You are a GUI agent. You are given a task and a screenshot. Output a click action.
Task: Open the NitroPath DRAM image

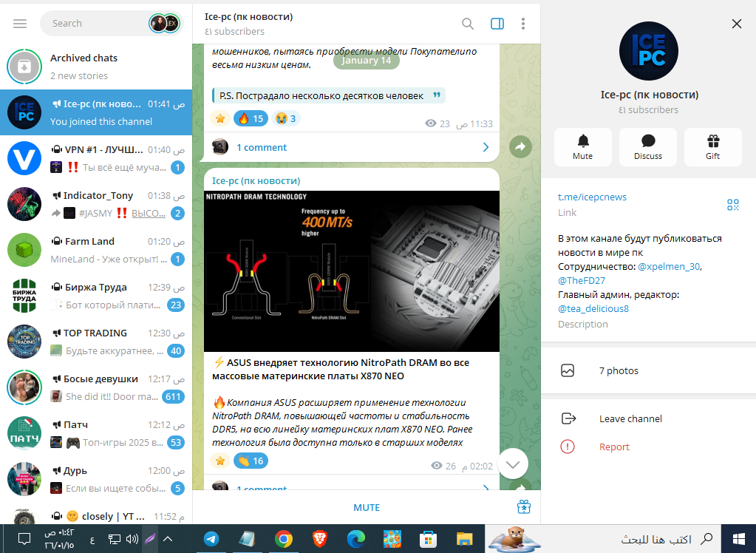pos(352,271)
